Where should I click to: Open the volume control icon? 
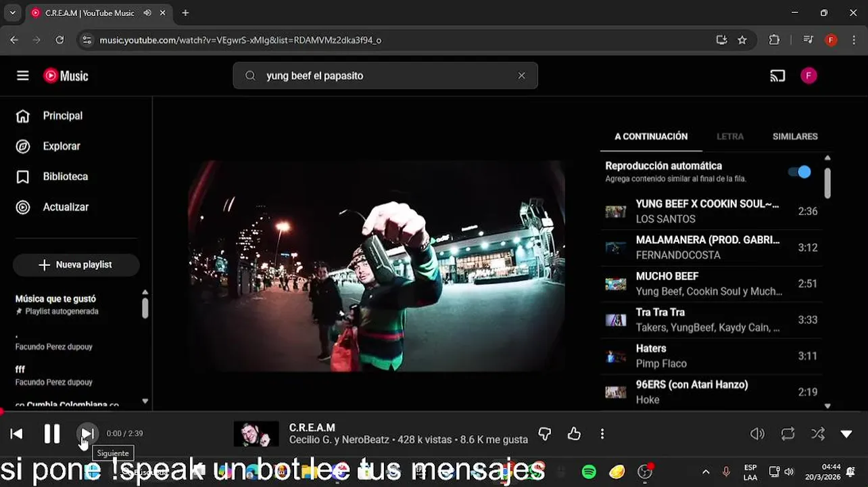757,434
